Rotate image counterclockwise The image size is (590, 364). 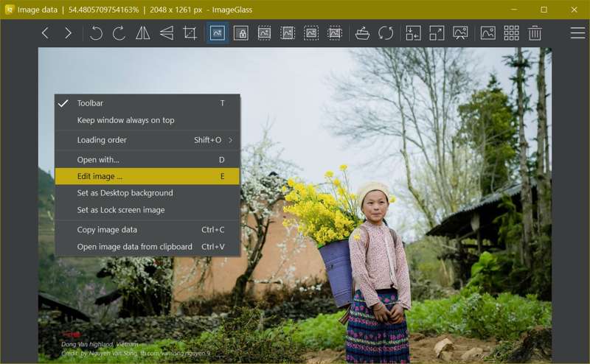click(96, 33)
